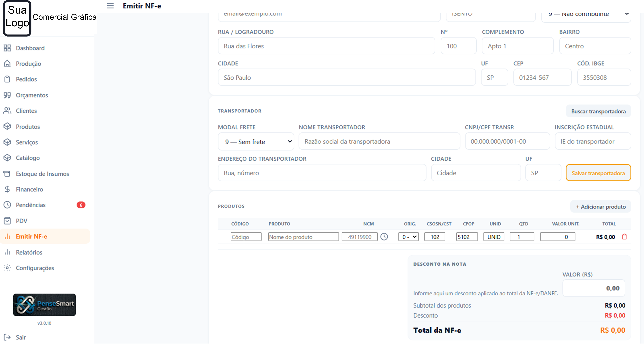Click the Dashboard grid icon
The height and width of the screenshot is (344, 644).
point(7,48)
